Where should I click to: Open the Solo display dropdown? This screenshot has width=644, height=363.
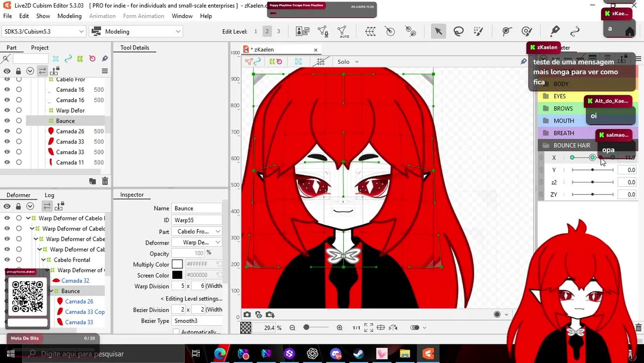348,62
